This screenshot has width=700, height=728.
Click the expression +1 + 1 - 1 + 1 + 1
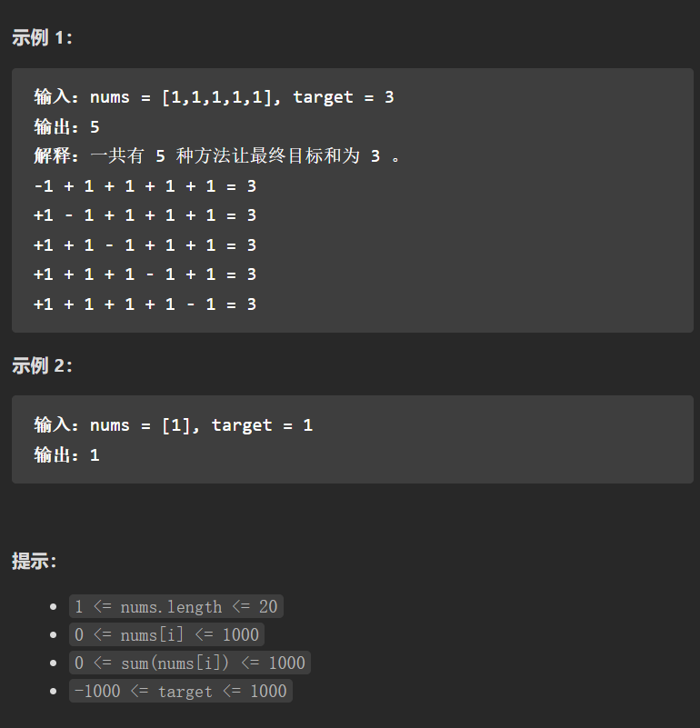tap(145, 245)
